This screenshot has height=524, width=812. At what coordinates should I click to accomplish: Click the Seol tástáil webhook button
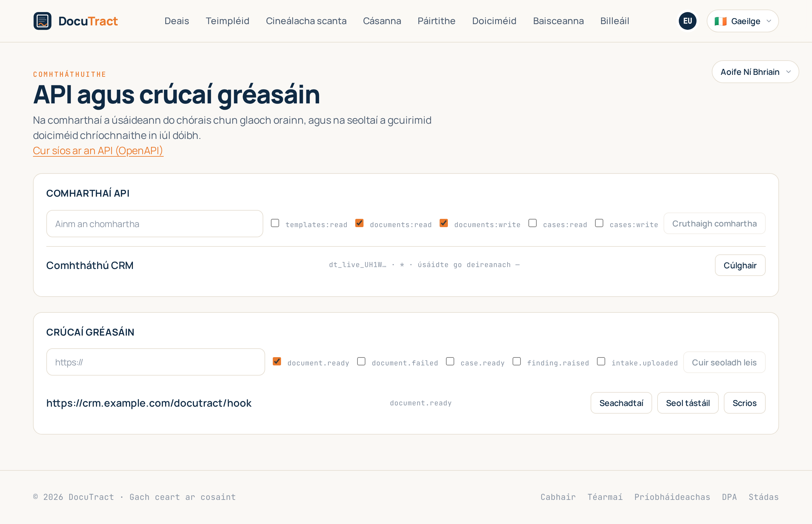(687, 403)
